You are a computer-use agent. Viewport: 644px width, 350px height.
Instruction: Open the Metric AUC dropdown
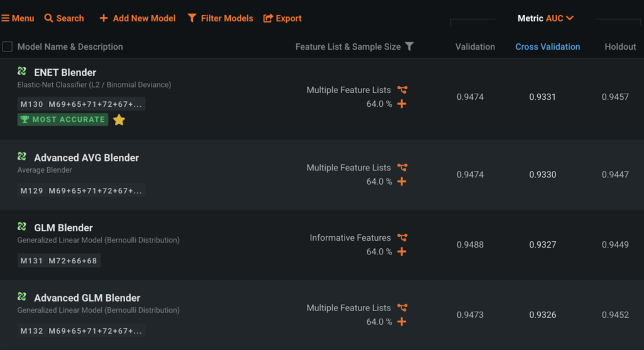[x=545, y=18]
